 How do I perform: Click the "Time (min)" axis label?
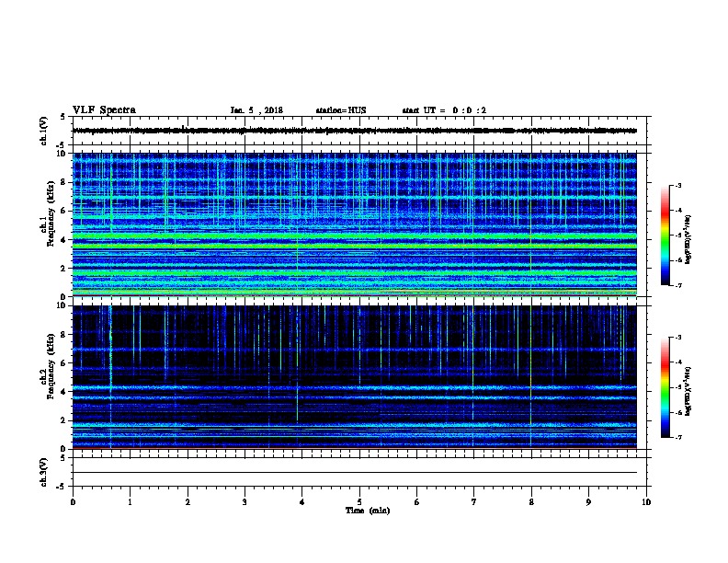[368, 511]
